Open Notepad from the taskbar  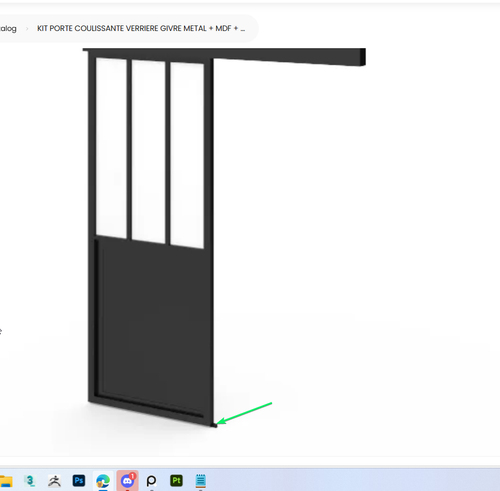tap(200, 481)
